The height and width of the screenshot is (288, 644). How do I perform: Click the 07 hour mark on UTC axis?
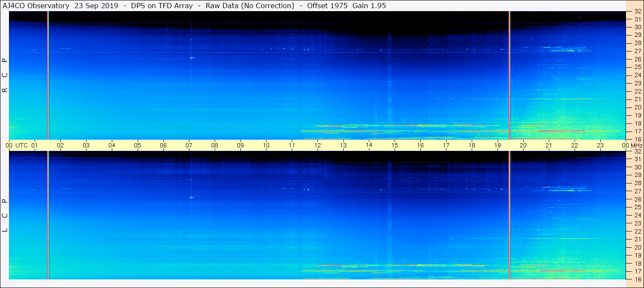[189, 145]
